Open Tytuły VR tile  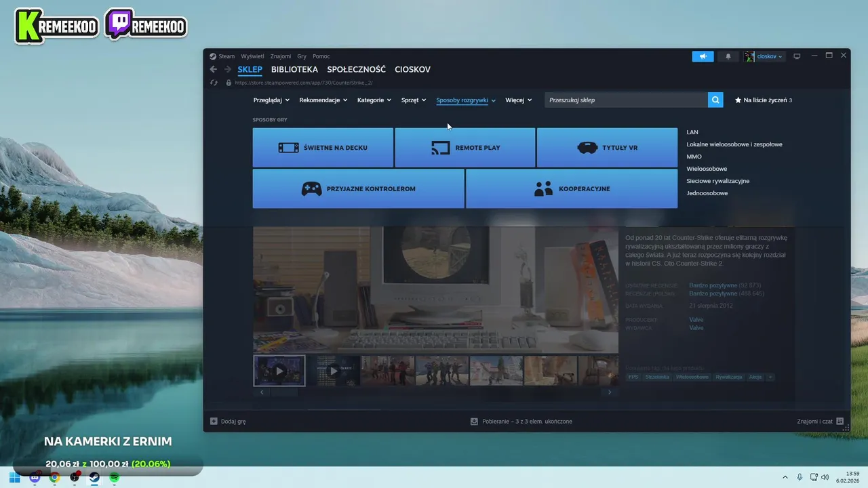(607, 147)
